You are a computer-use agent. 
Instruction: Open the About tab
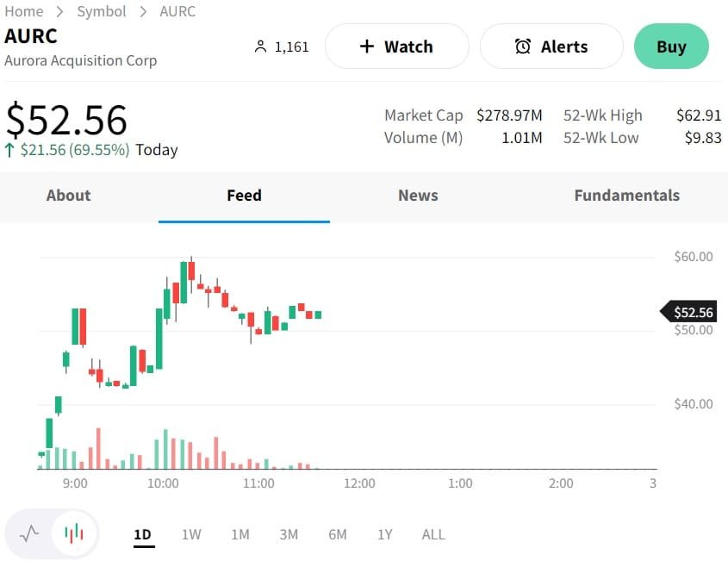(68, 196)
